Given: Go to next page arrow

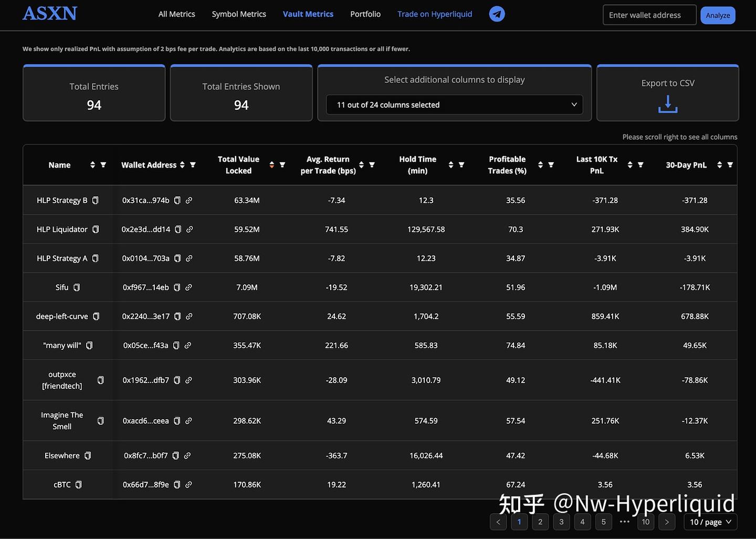Looking at the screenshot, I should click(667, 522).
